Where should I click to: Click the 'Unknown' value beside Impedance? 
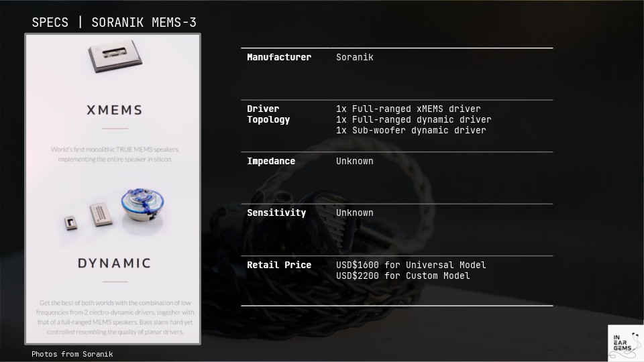pos(354,161)
